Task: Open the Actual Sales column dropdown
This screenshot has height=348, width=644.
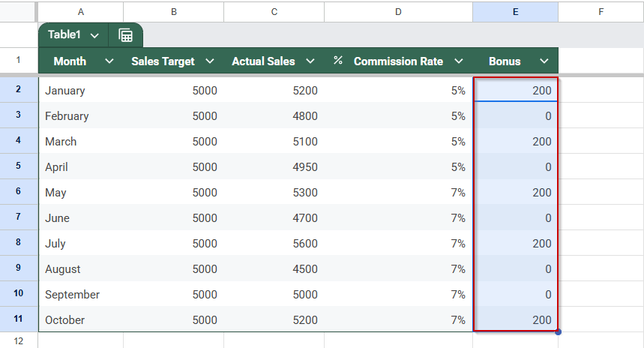Action: pyautogui.click(x=310, y=61)
